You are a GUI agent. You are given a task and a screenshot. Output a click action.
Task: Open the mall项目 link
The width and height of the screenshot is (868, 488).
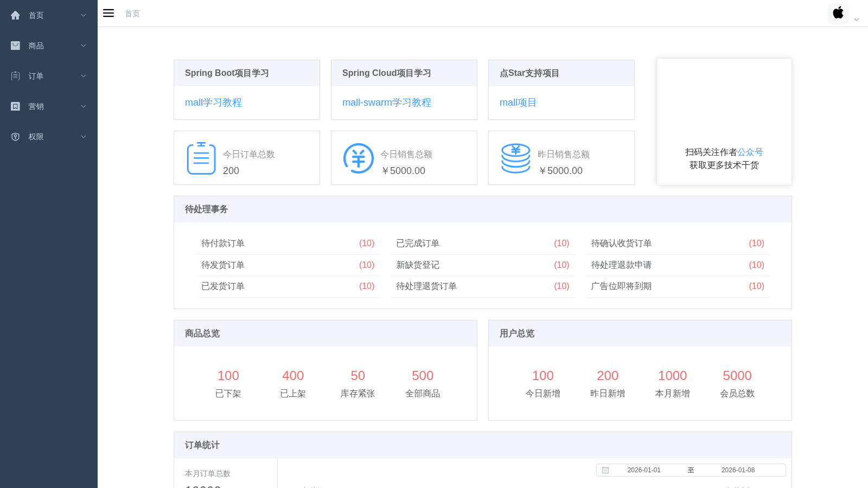pos(518,102)
